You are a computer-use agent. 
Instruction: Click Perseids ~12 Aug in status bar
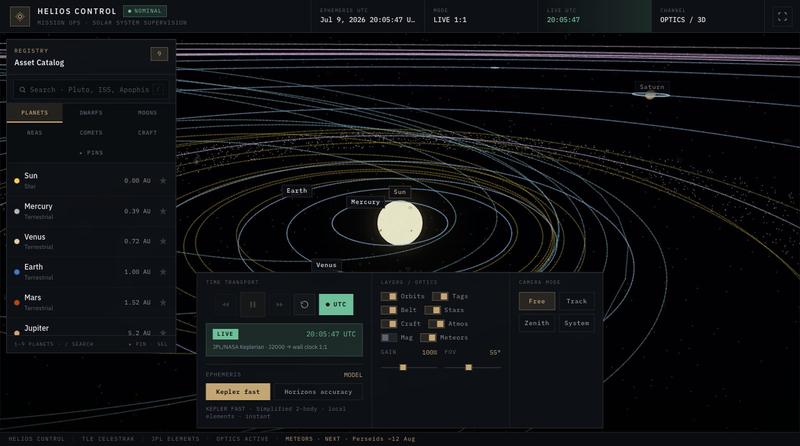pyautogui.click(x=384, y=439)
